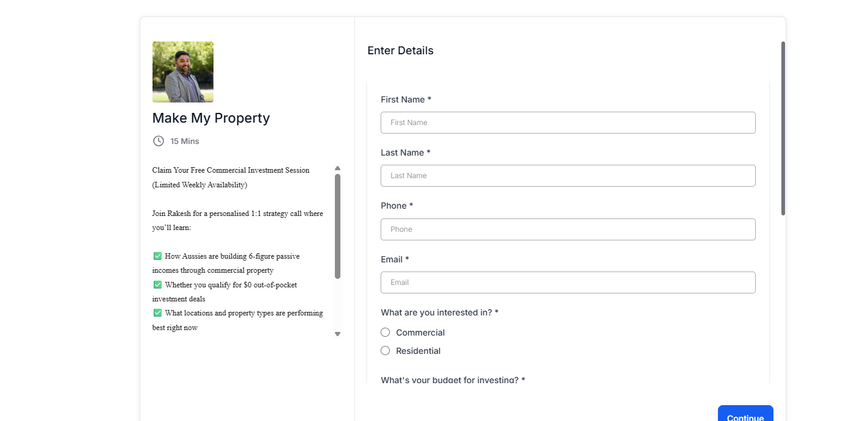
Task: Click the Enter Details form scrollbar
Action: (783, 128)
